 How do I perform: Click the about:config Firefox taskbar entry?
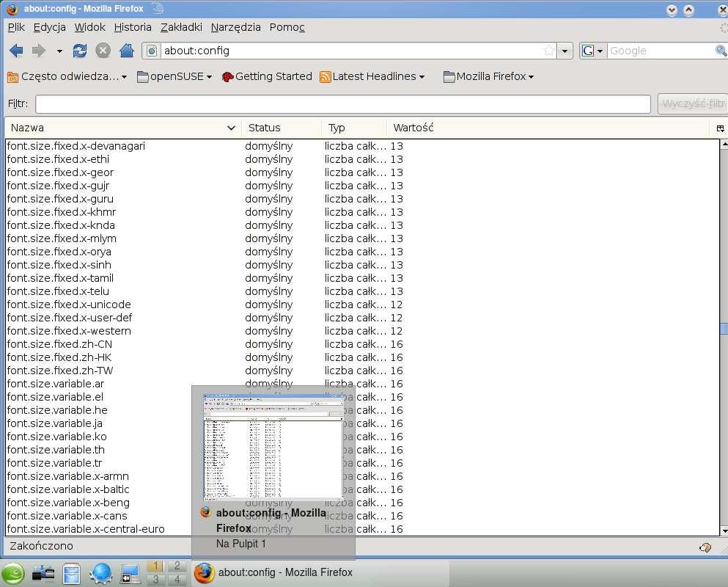[320, 572]
